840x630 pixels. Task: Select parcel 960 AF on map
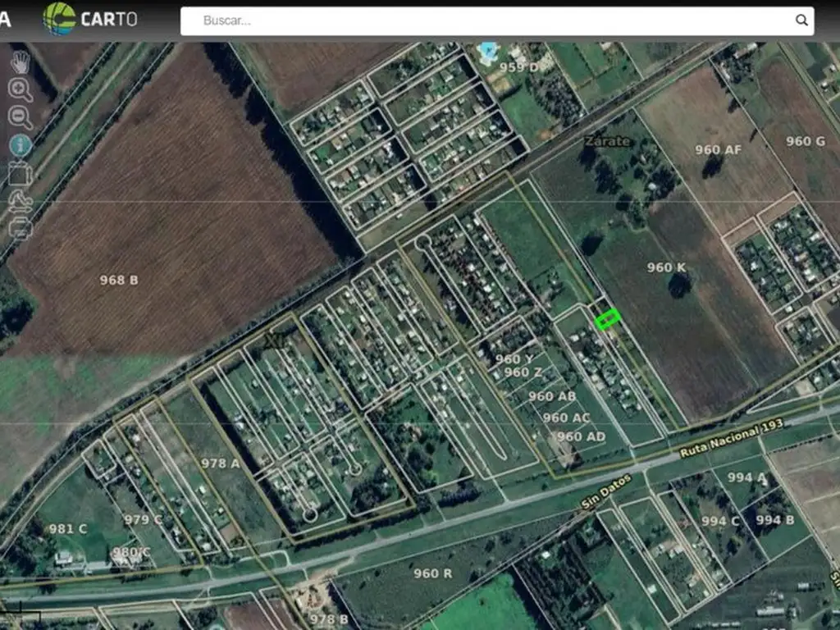click(x=718, y=149)
